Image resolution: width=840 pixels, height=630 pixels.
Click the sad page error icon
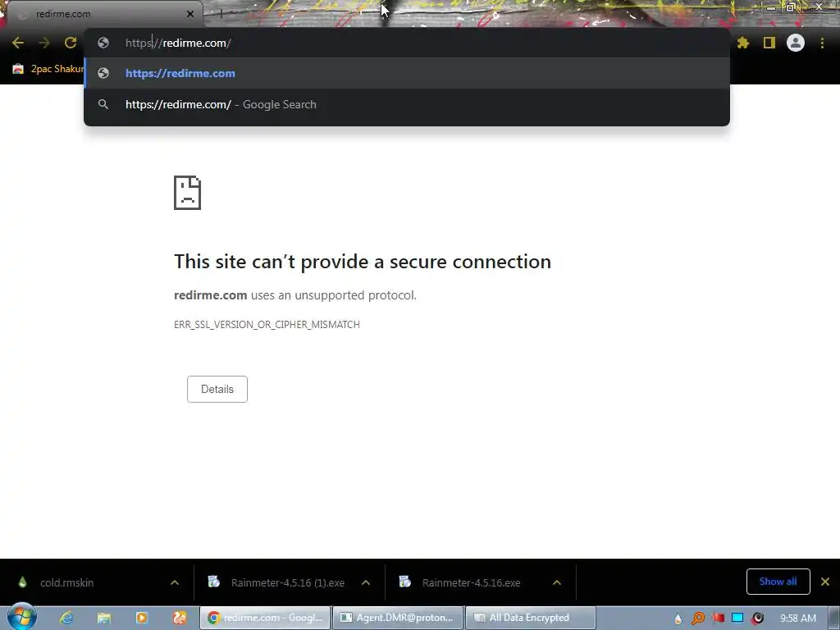(x=188, y=193)
